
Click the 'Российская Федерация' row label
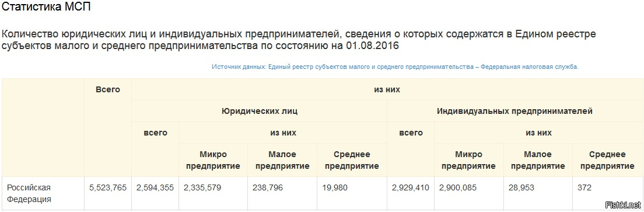click(x=29, y=193)
